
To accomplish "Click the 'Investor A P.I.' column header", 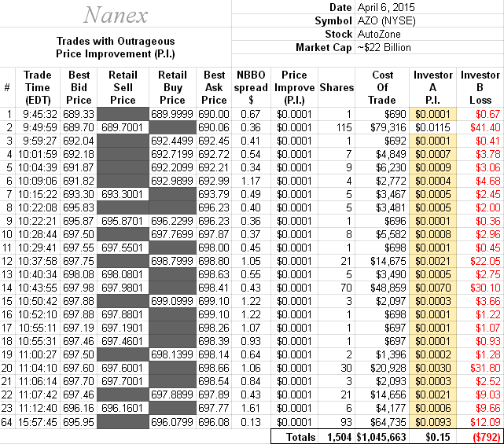I will [x=433, y=87].
